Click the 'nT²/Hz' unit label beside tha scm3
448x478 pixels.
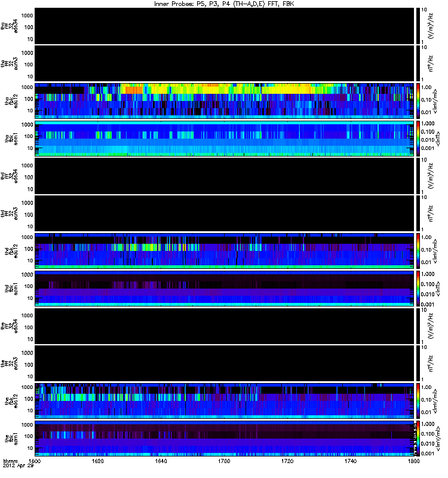[x=431, y=63]
